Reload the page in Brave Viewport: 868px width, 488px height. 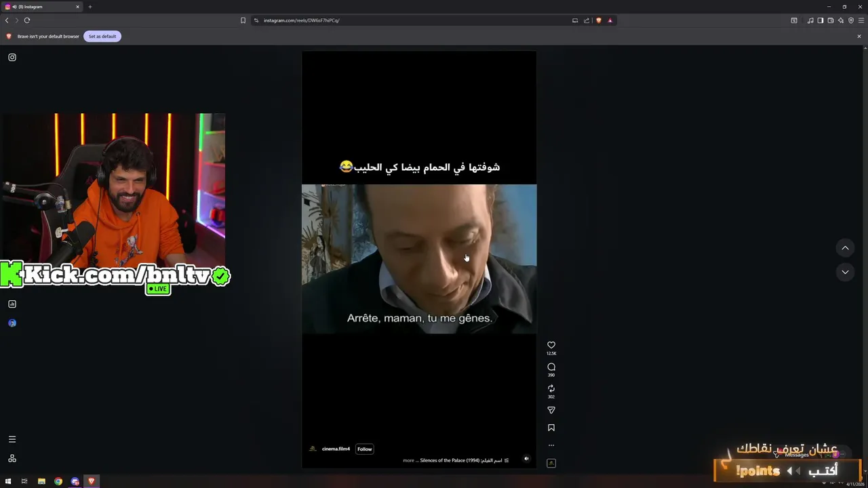pos(27,20)
